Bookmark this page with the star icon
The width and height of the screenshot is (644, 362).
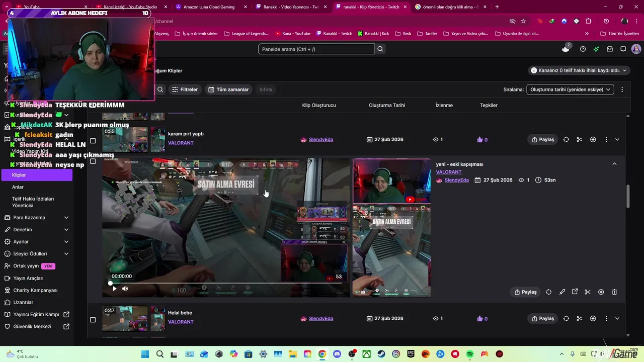(x=523, y=21)
